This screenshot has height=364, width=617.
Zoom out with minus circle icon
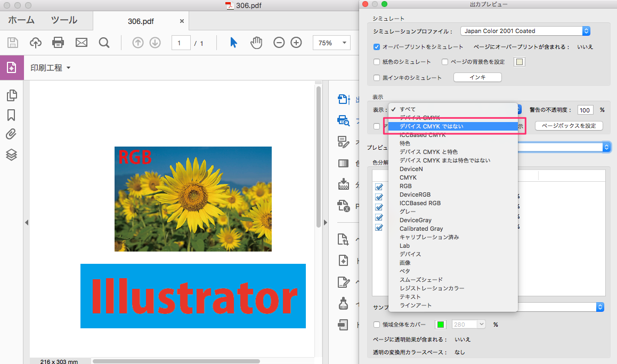point(279,43)
